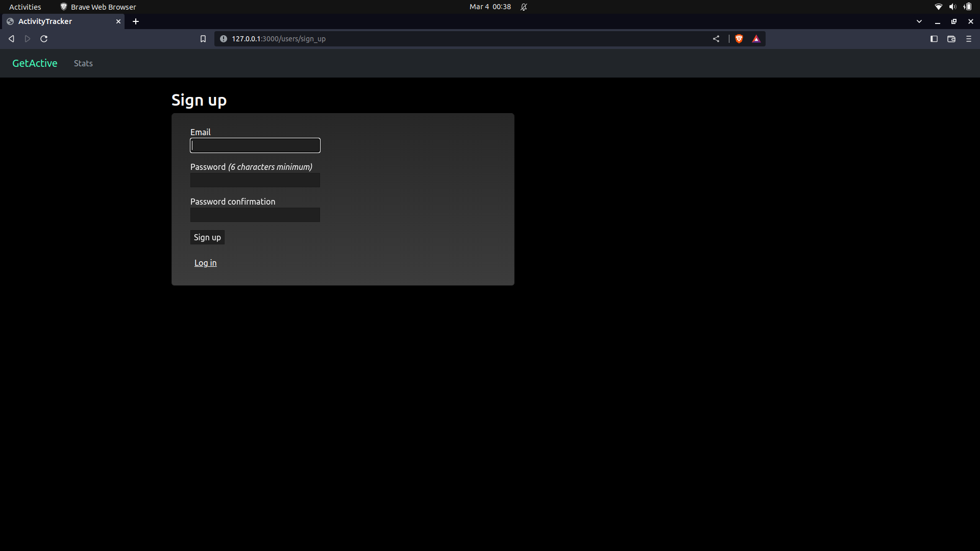Toggle the sidebar panel icon
Screen dimensions: 980x551
934,39
